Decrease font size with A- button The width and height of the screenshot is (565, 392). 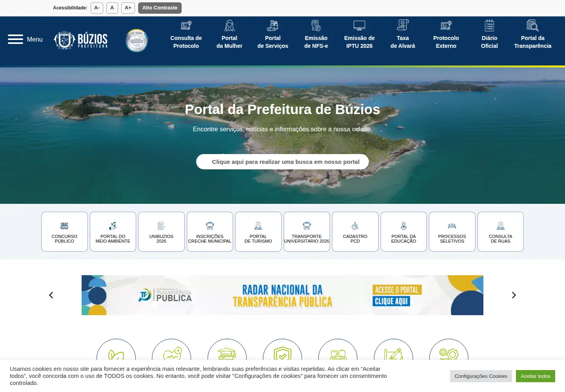(97, 8)
